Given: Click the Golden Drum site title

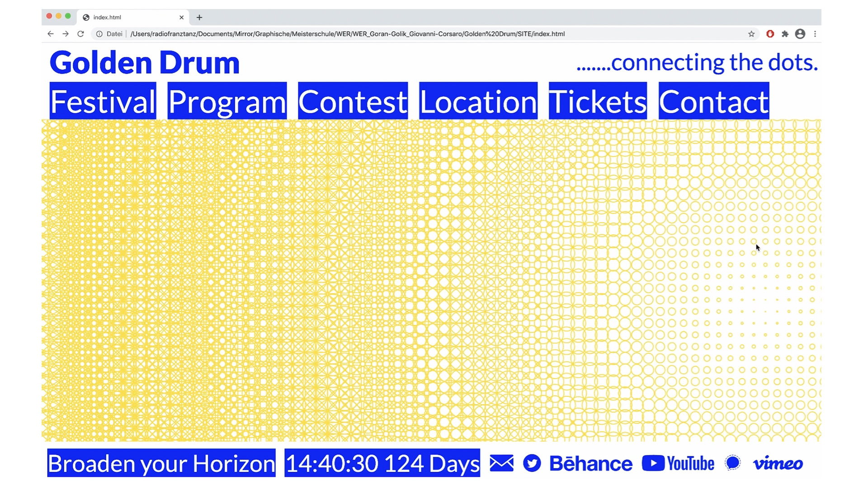Looking at the screenshot, I should coord(145,62).
